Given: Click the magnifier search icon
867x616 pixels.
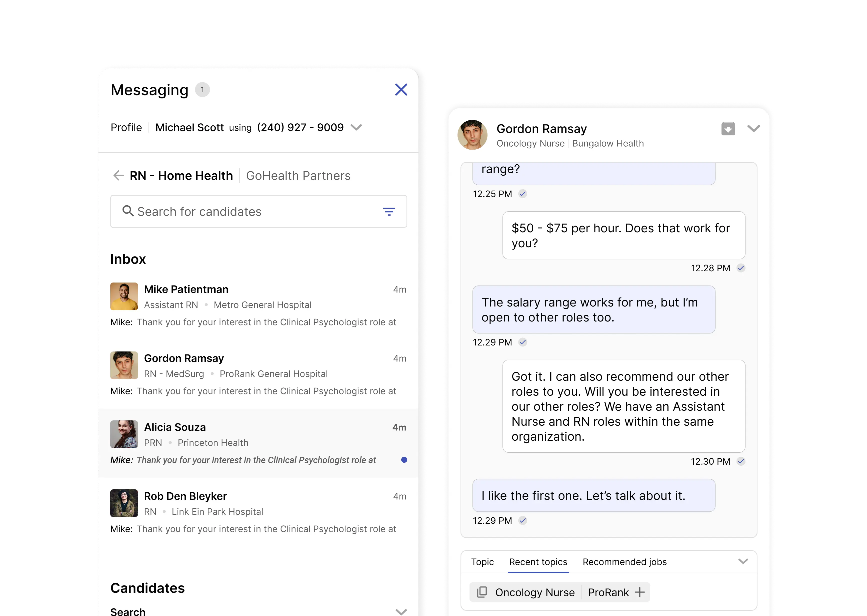Looking at the screenshot, I should [128, 211].
